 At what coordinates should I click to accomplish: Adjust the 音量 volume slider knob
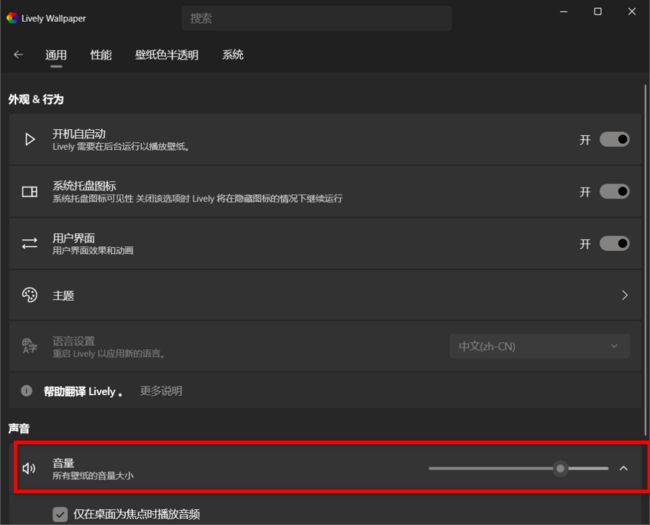click(x=560, y=468)
